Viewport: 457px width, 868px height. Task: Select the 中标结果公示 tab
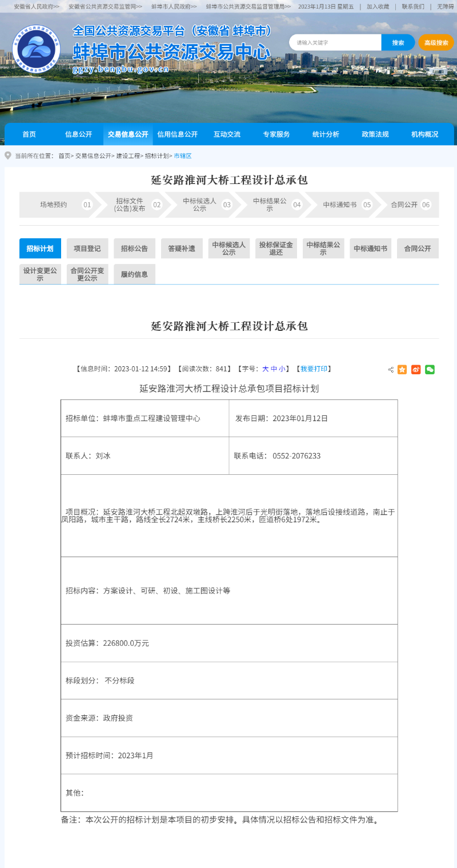coord(323,249)
